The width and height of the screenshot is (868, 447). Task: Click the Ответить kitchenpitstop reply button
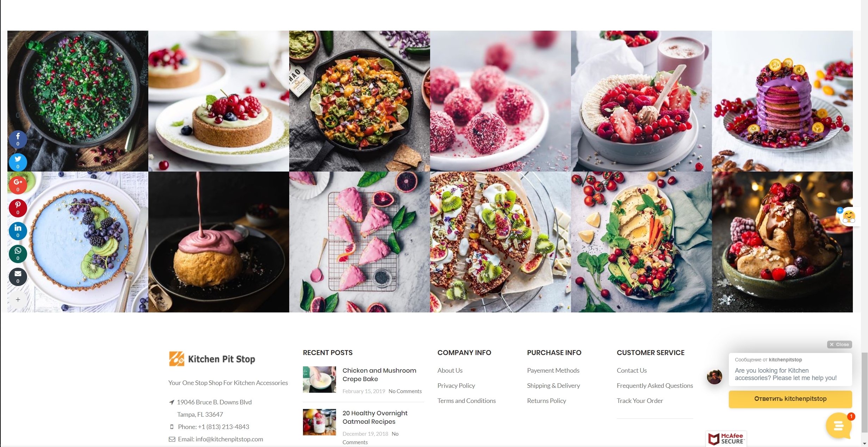tap(790, 399)
